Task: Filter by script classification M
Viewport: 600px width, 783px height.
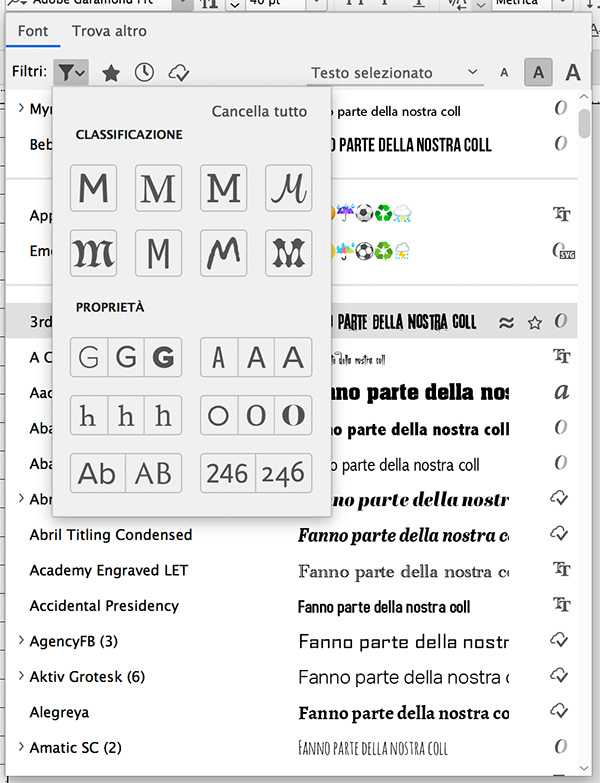Action: click(x=289, y=188)
